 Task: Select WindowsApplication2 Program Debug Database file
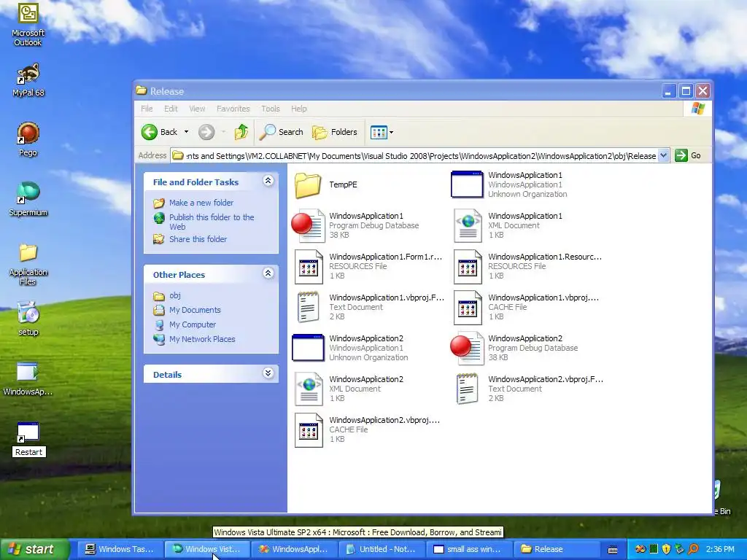(514, 348)
